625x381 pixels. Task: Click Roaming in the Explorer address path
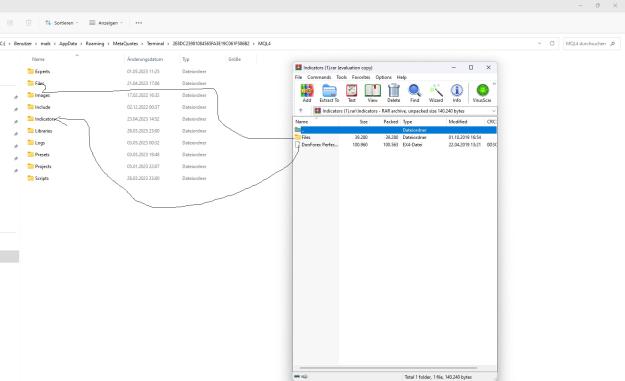coord(95,43)
